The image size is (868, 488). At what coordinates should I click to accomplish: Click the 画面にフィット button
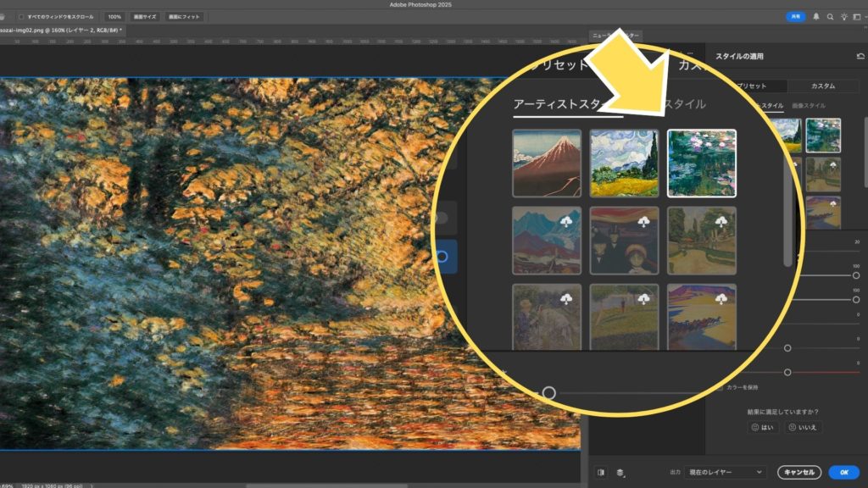184,17
